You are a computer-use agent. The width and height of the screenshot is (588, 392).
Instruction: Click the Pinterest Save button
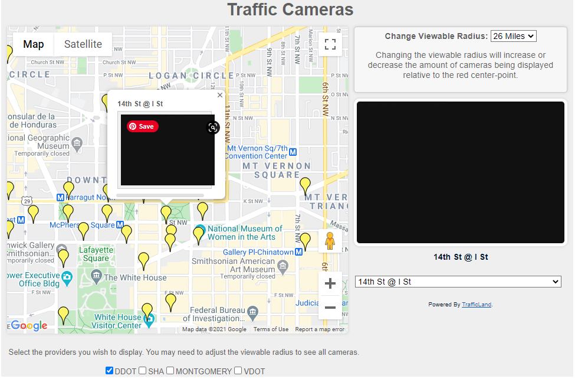[x=143, y=126]
